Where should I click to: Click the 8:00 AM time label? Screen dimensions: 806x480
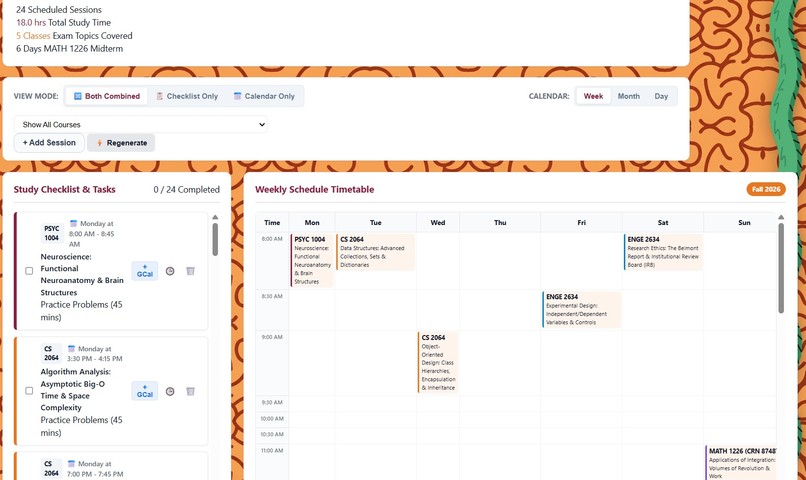pyautogui.click(x=272, y=239)
